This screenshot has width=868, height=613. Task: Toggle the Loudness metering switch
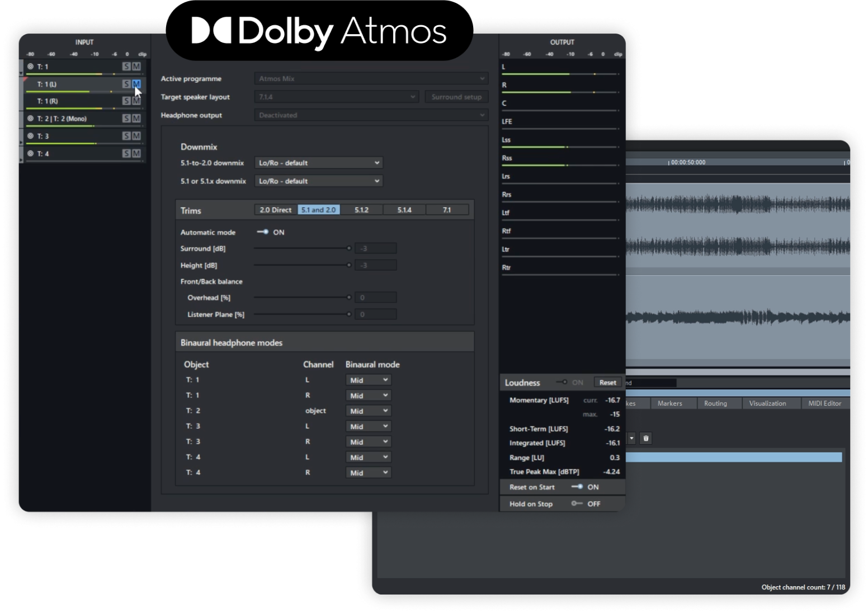(x=562, y=383)
